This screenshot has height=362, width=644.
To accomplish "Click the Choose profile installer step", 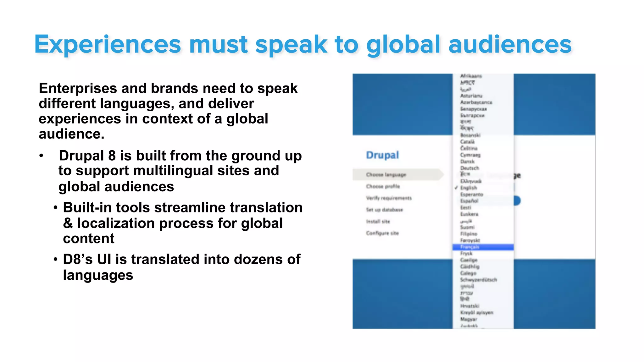I will click(383, 186).
